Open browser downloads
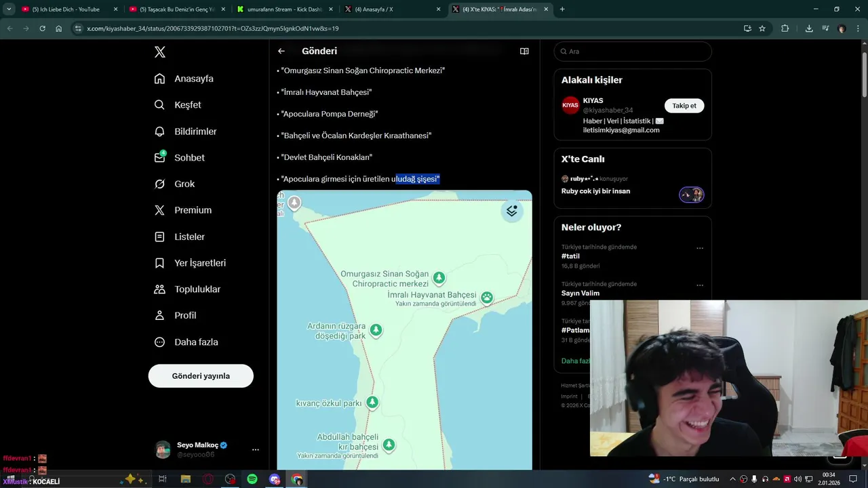 point(809,28)
